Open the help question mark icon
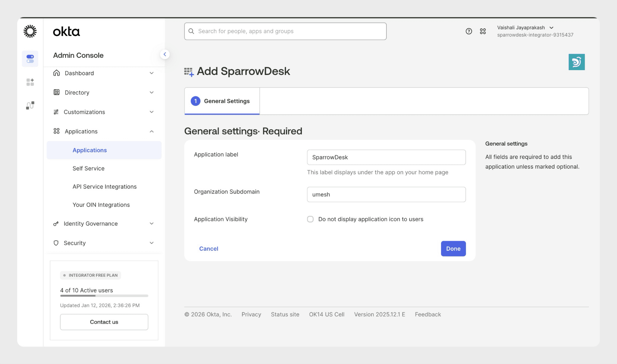The image size is (617, 364). tap(469, 31)
